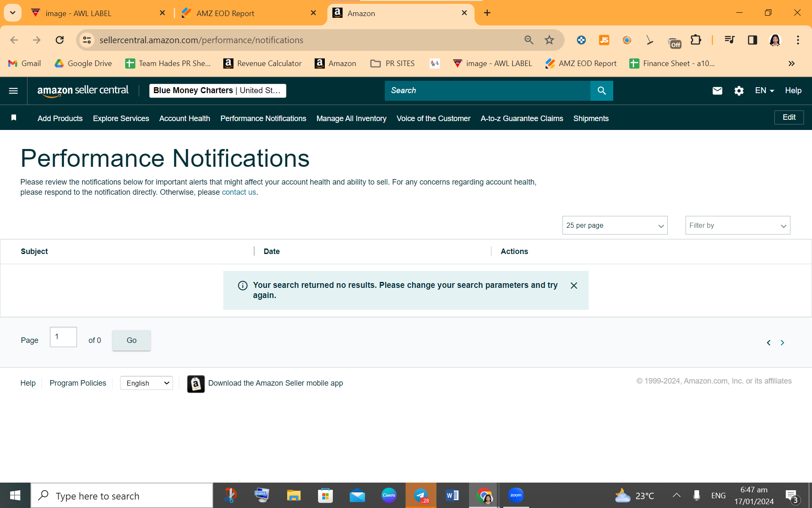This screenshot has width=812, height=508.
Task: Open Help in the top header
Action: pyautogui.click(x=793, y=91)
